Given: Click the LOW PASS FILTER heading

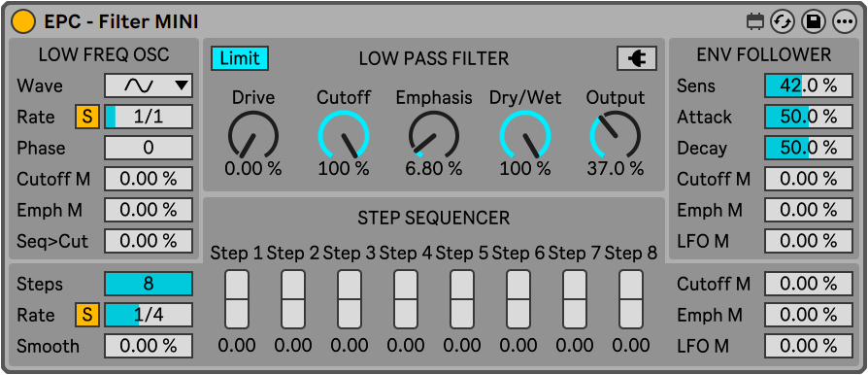Looking at the screenshot, I should tap(433, 58).
